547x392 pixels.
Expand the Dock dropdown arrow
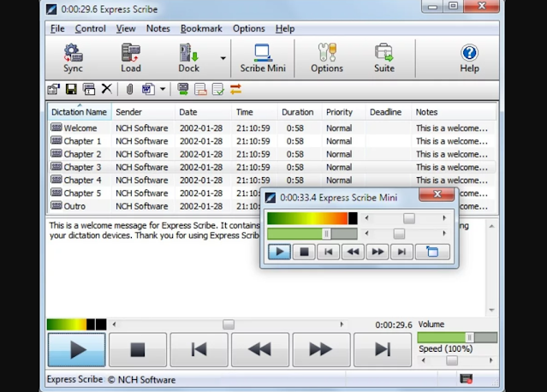coord(223,58)
